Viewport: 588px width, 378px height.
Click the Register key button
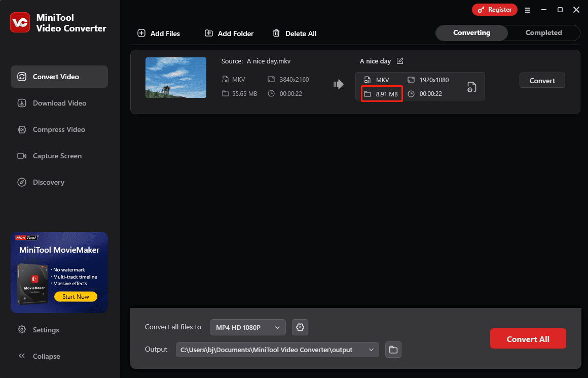click(494, 10)
